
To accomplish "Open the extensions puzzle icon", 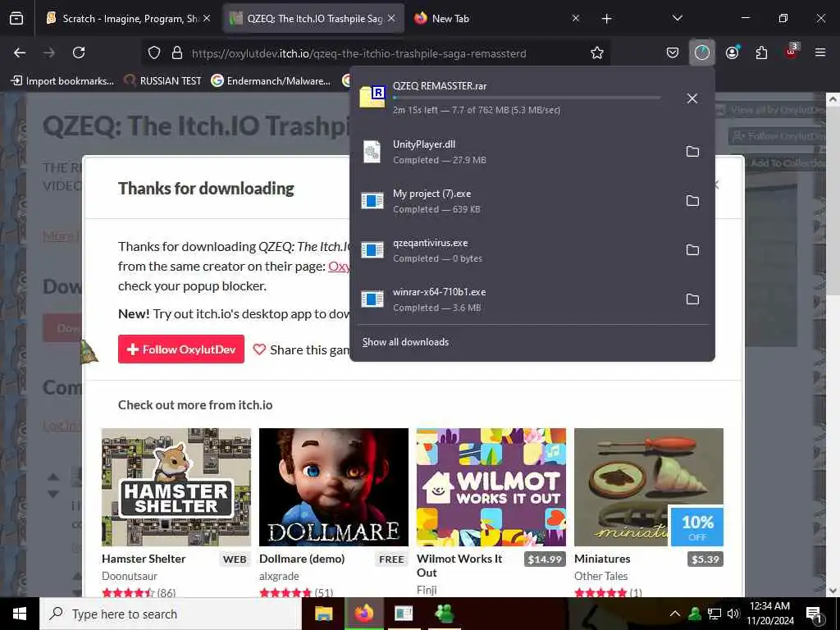I will click(x=761, y=52).
